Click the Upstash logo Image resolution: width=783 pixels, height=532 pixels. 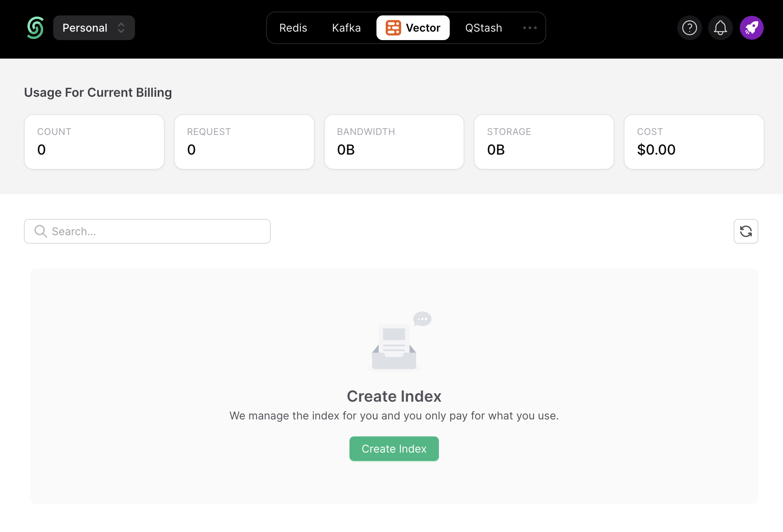35,27
